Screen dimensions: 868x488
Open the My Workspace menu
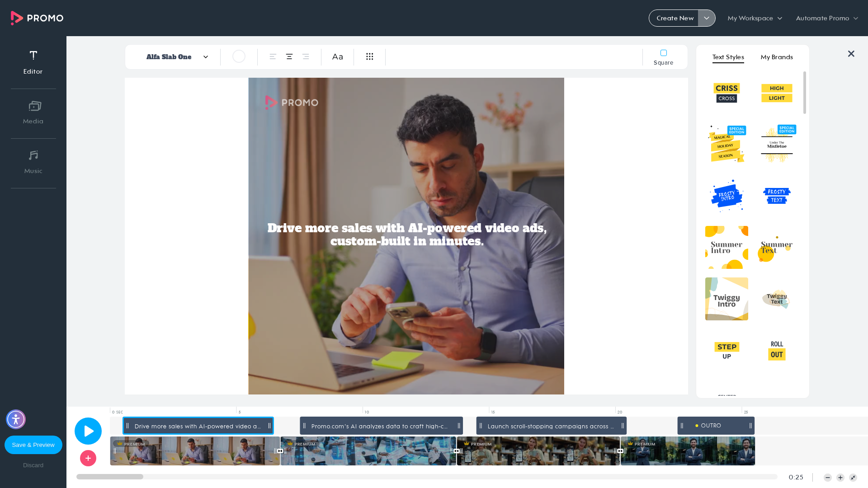coord(755,18)
